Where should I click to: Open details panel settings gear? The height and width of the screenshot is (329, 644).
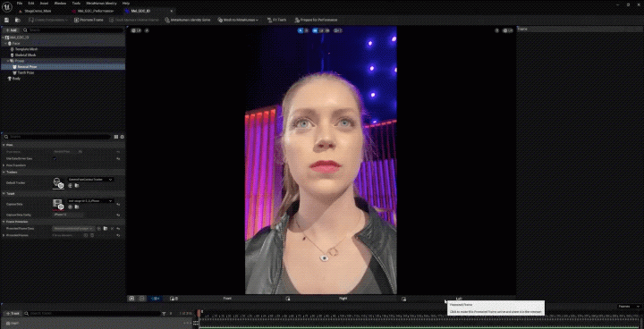click(x=122, y=137)
